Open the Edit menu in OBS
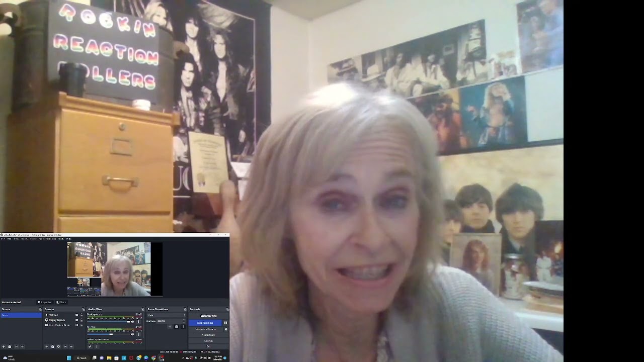644x362 pixels. coord(9,239)
